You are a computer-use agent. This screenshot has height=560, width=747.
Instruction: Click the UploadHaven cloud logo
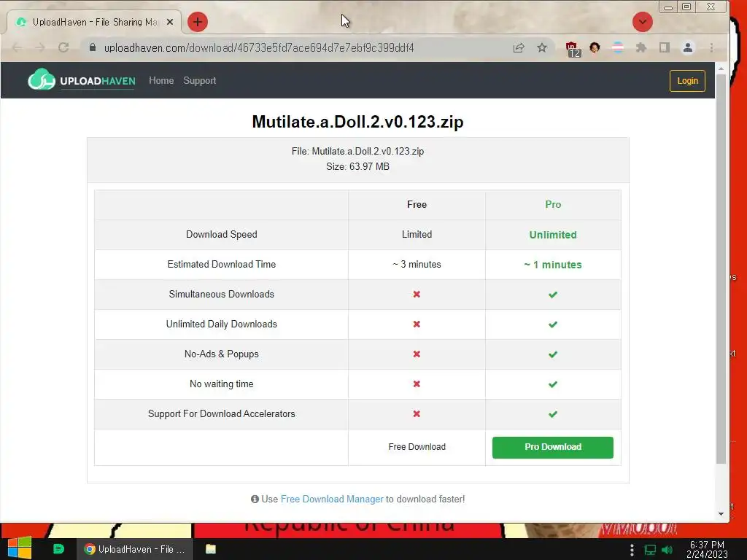[x=42, y=79]
